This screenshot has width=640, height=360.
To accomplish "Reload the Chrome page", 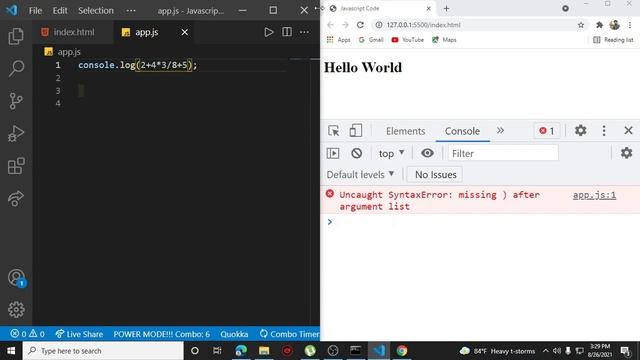I will [360, 25].
